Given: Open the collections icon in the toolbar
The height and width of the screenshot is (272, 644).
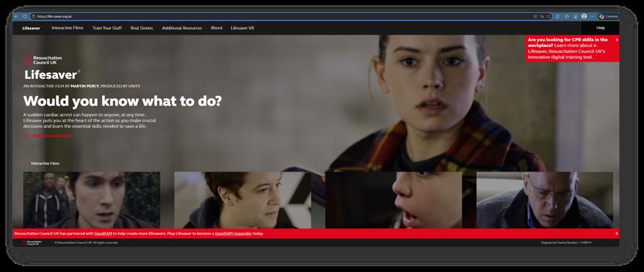Looking at the screenshot, I should pos(575,16).
